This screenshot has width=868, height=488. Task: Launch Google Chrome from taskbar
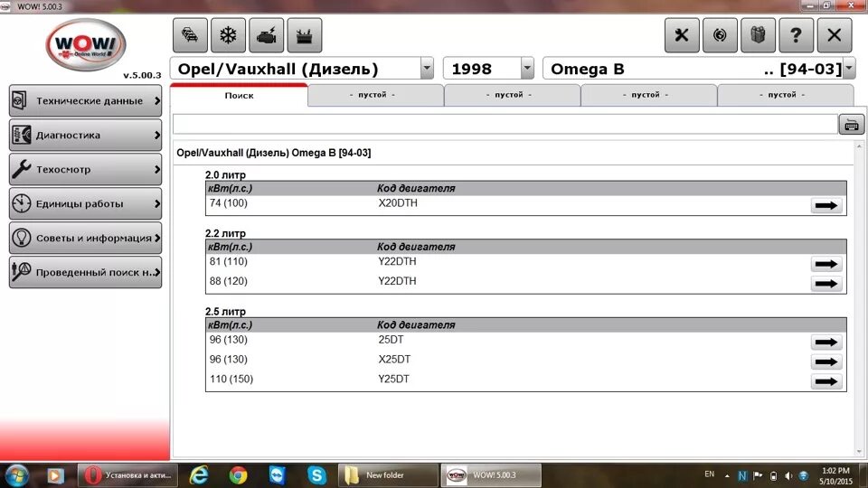[238, 475]
